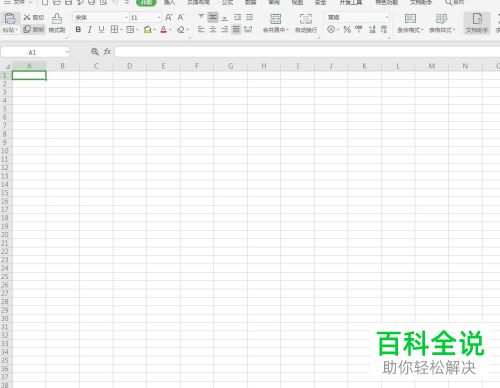Click the search icon in the tab row

(449, 2)
